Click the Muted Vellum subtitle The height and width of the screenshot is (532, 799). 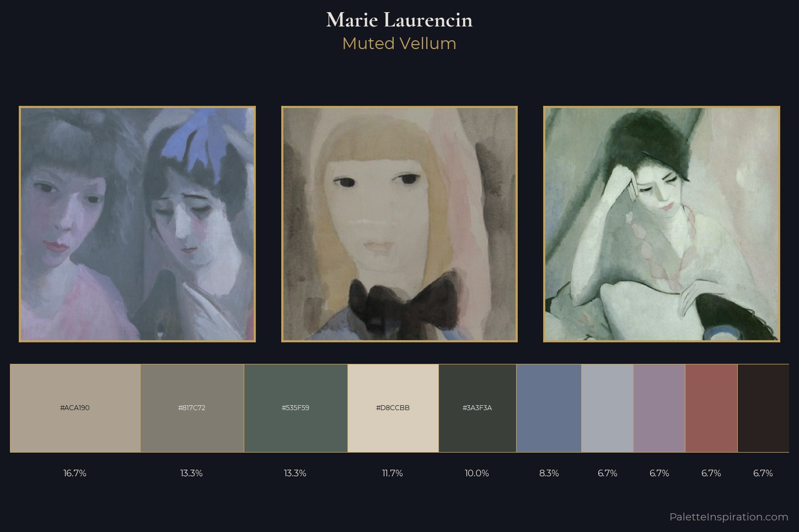(399, 44)
